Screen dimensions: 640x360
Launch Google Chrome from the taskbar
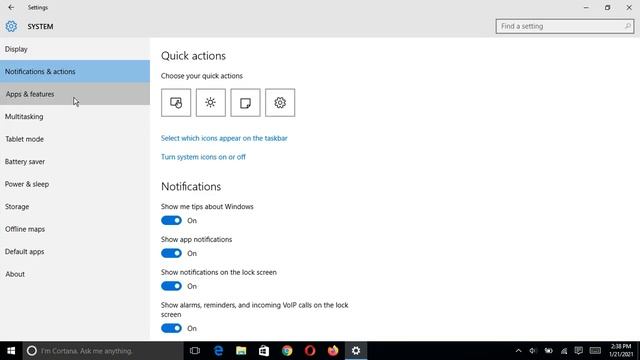click(287, 351)
